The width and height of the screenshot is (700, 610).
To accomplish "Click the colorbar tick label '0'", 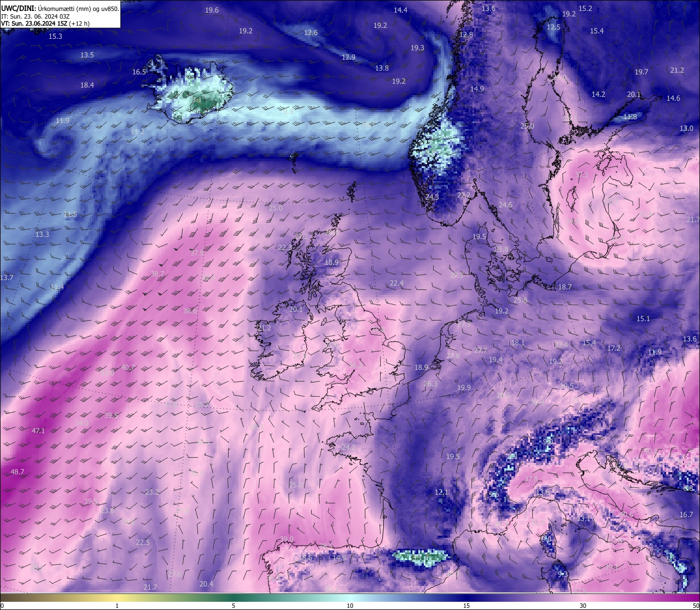I will click(x=2, y=606).
